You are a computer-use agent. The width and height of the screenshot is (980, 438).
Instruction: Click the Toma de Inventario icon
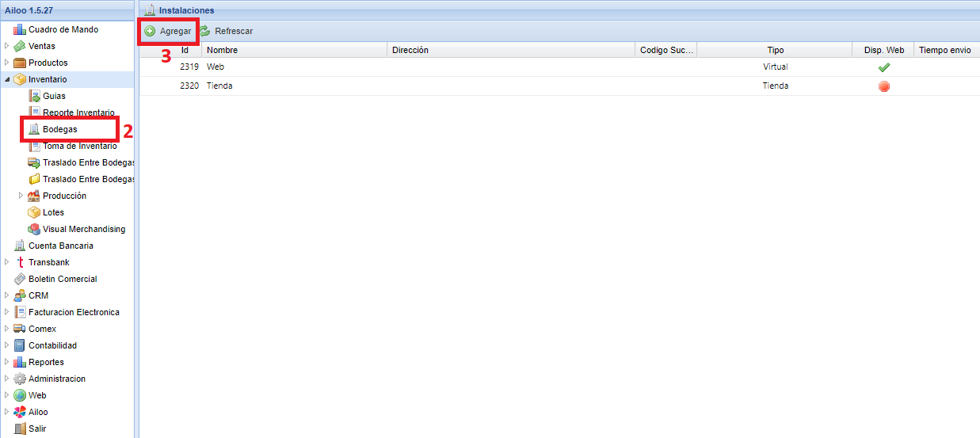tap(34, 146)
